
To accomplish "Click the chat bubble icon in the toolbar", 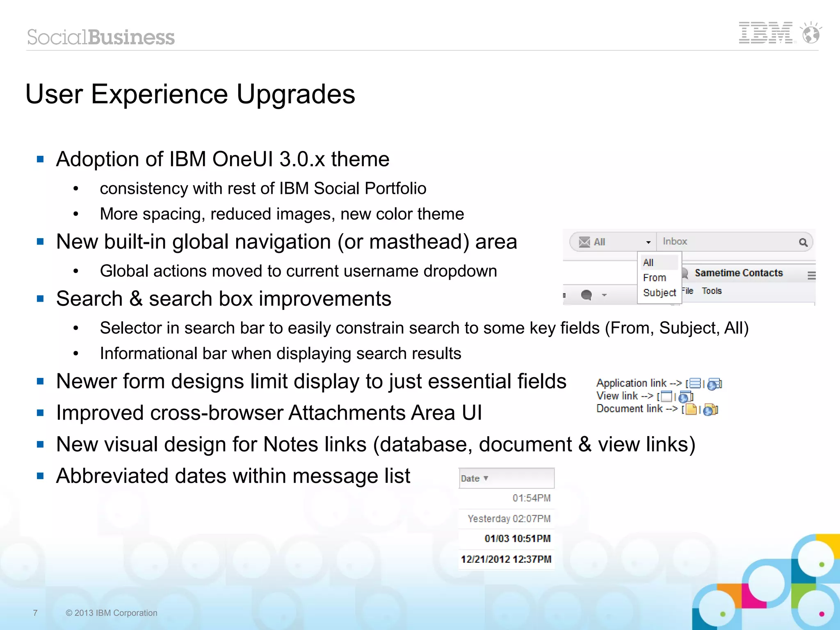I will 587,295.
